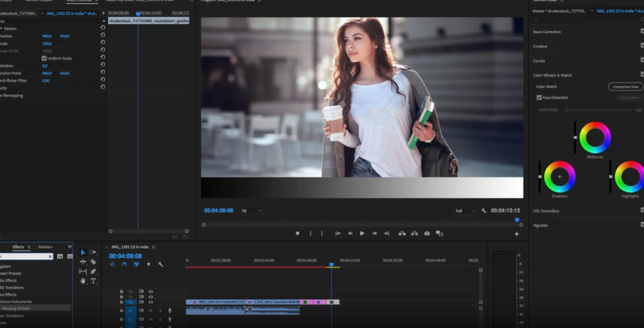The image size is (644, 328).
Task: Select the Hand tool
Action: (x=83, y=281)
